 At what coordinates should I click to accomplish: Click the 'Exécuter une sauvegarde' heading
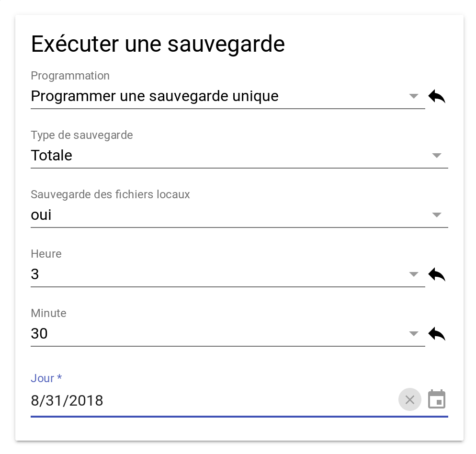tap(158, 45)
